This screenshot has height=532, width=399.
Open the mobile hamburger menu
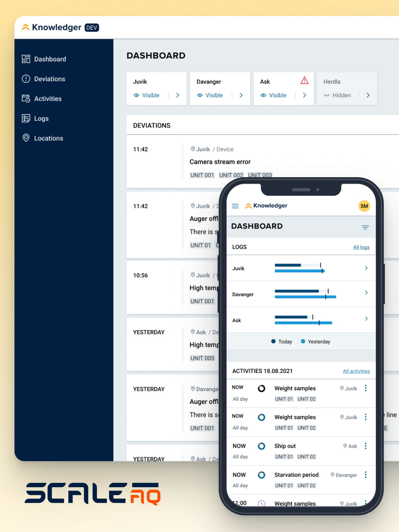pyautogui.click(x=235, y=206)
